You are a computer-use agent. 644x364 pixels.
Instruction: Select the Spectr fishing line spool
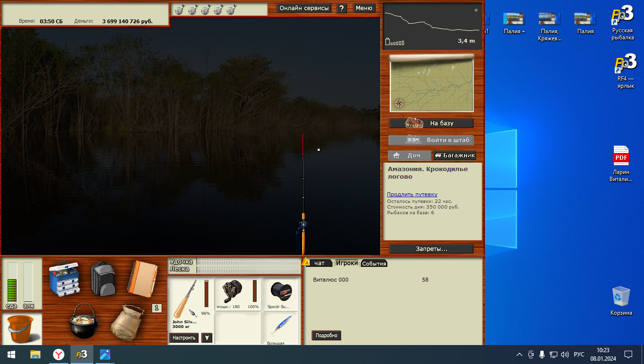[280, 294]
